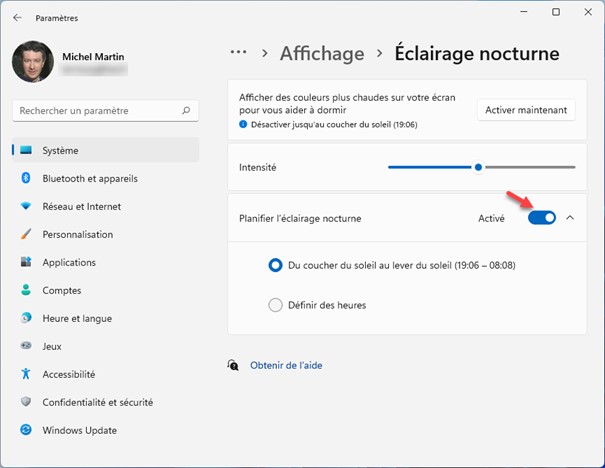The height and width of the screenshot is (468, 605).
Task: Click the 'Activer maintenant' button
Action: pyautogui.click(x=525, y=110)
